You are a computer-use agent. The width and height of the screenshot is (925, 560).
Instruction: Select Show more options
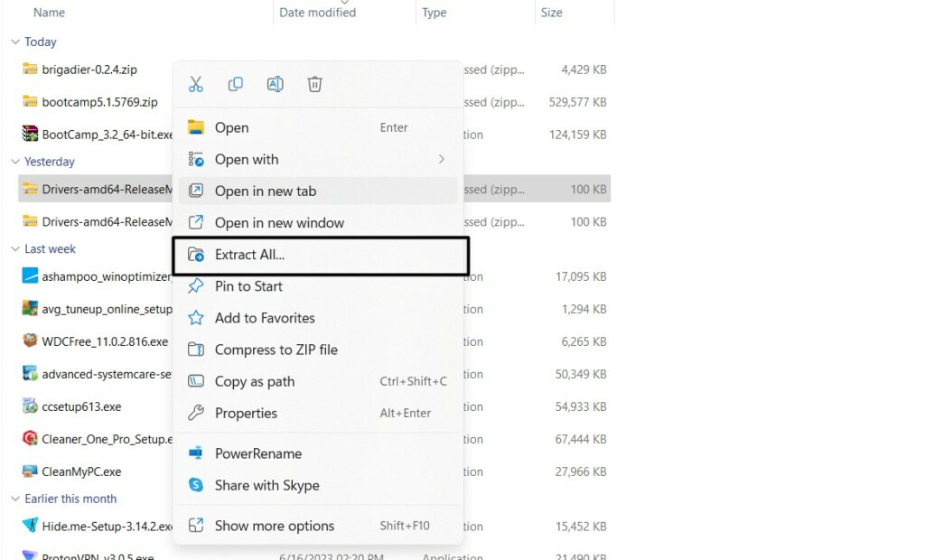pos(274,526)
